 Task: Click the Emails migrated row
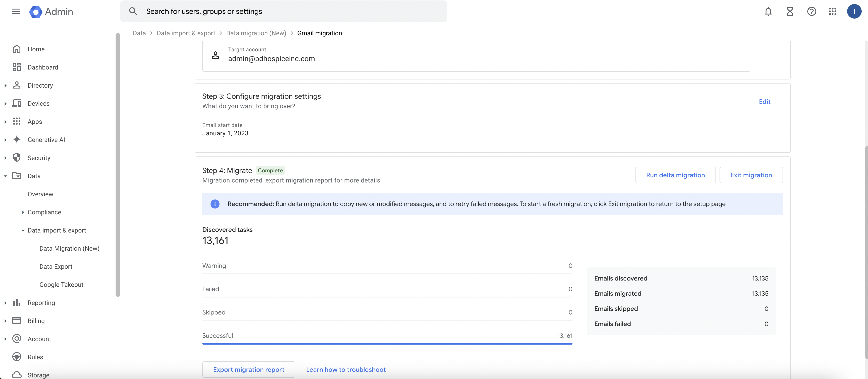click(681, 293)
